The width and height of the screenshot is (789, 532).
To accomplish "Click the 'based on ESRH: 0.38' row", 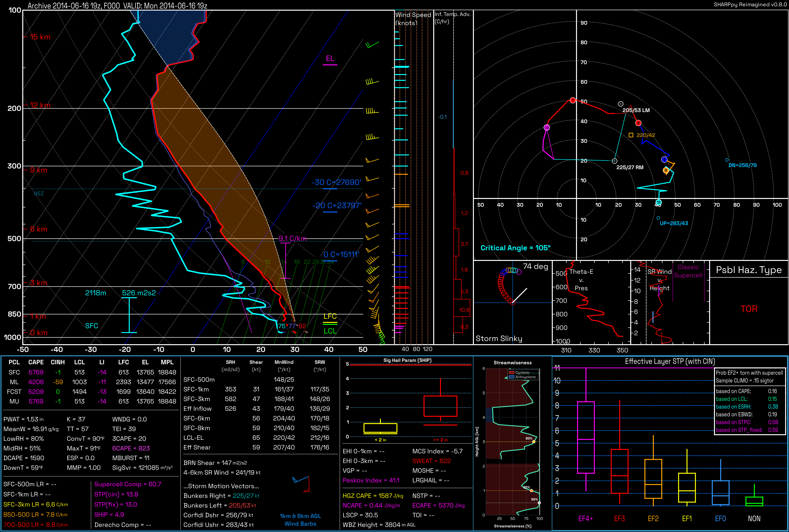I will pos(747,406).
